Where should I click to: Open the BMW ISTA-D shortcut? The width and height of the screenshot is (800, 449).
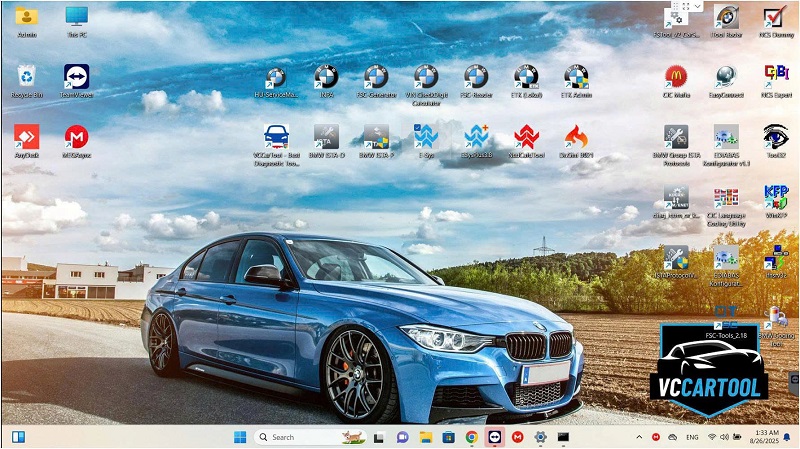pos(327,141)
